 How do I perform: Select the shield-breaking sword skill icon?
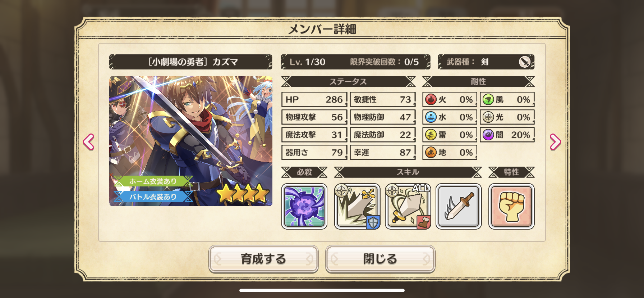coord(357,207)
